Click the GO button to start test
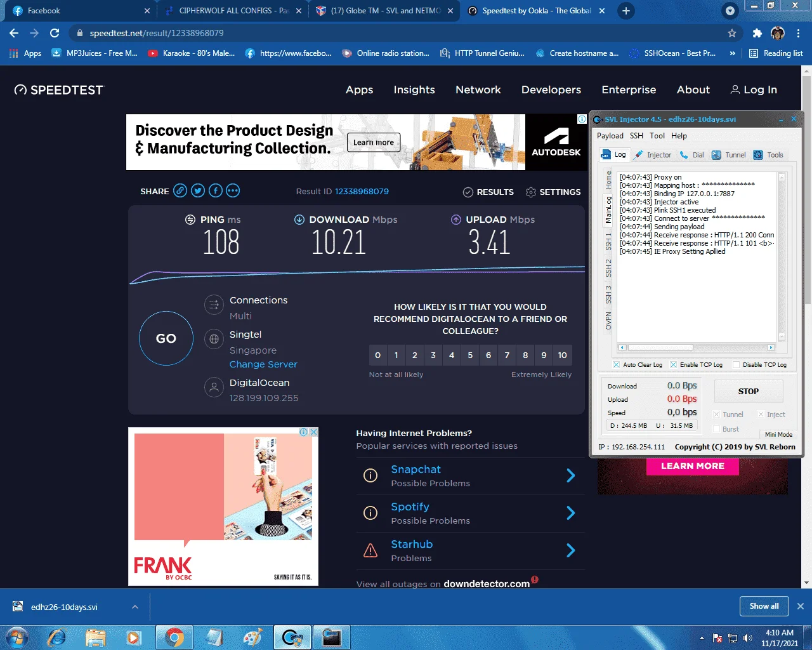812x650 pixels. coord(166,338)
